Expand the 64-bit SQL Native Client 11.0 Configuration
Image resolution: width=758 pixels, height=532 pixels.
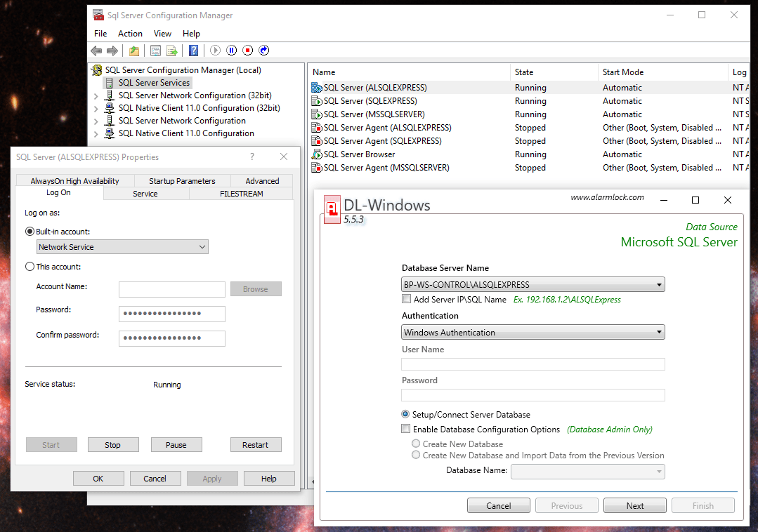coord(96,134)
